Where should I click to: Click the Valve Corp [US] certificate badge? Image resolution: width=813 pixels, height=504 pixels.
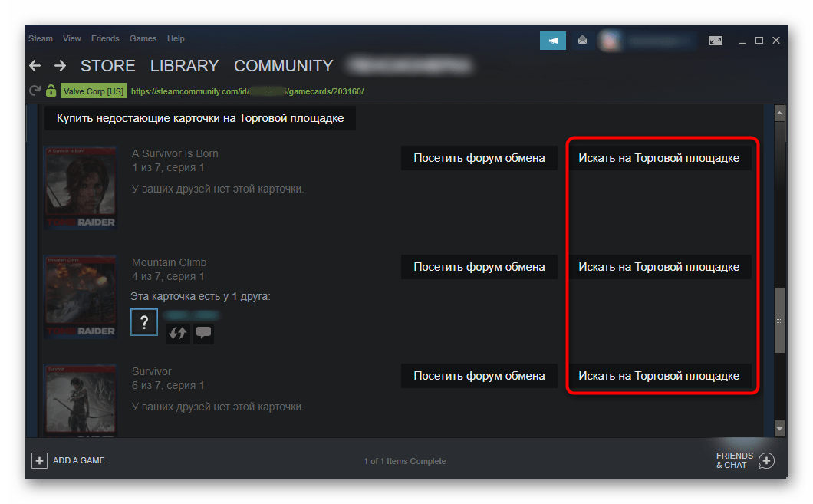click(x=94, y=91)
